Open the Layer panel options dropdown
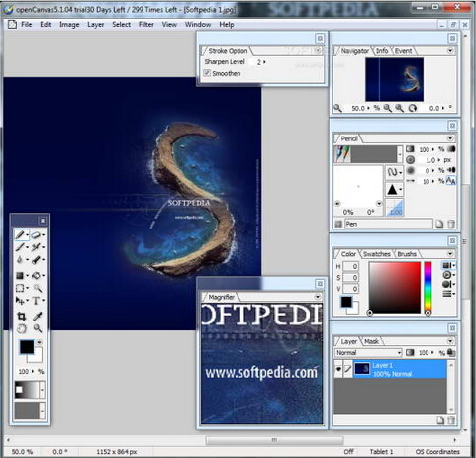This screenshot has width=476, height=458. pos(450,341)
